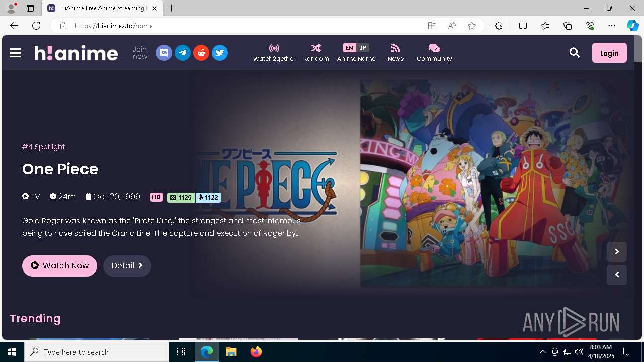The height and width of the screenshot is (362, 644).
Task: Click the HD quality badge
Action: (x=156, y=198)
